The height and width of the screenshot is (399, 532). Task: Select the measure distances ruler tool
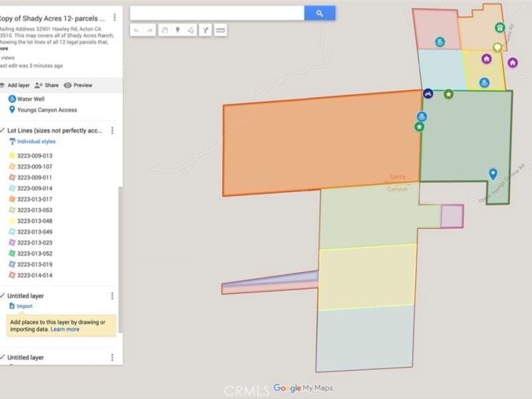pyautogui.click(x=221, y=30)
